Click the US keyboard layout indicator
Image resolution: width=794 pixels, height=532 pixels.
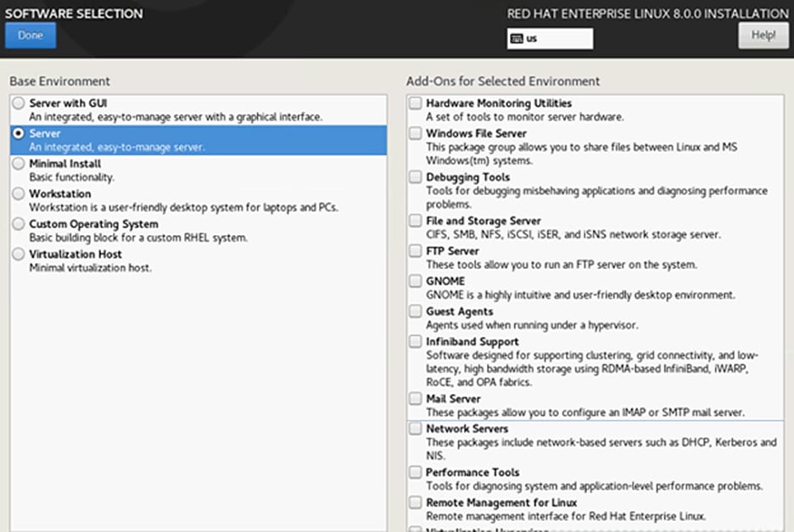coord(550,38)
